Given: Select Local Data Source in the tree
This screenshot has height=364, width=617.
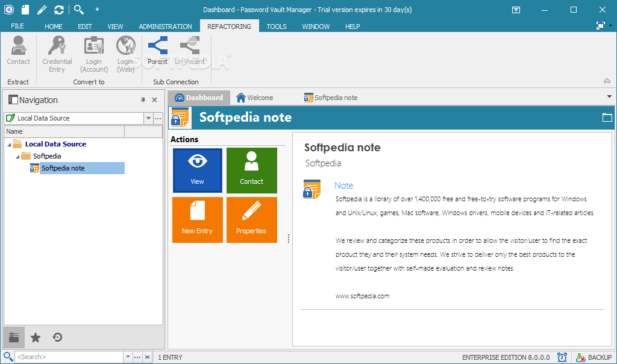Looking at the screenshot, I should (x=55, y=144).
